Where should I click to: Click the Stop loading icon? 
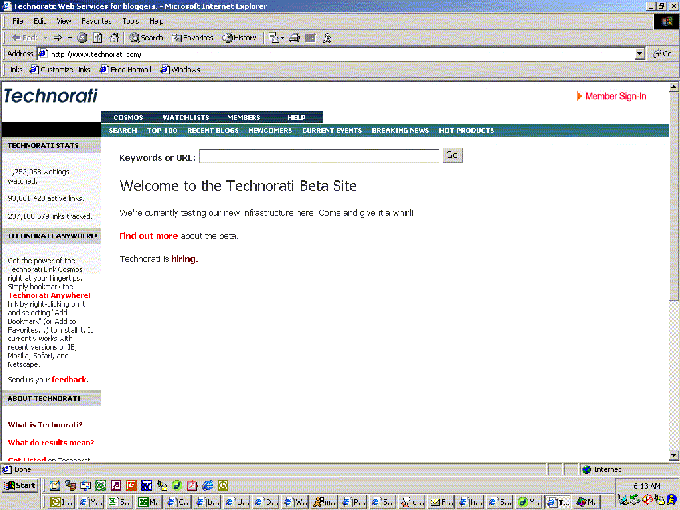(x=82, y=38)
